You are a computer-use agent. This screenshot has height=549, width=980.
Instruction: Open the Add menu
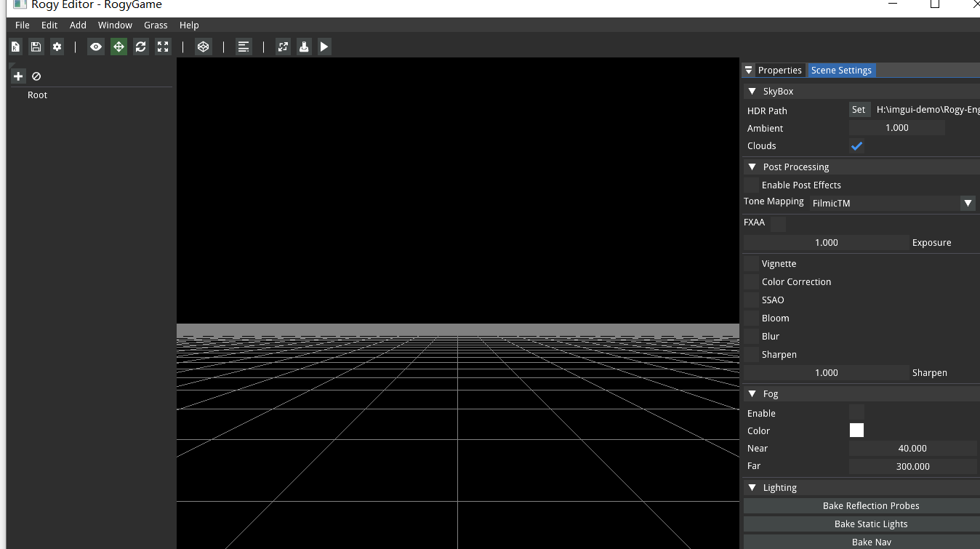tap(78, 25)
